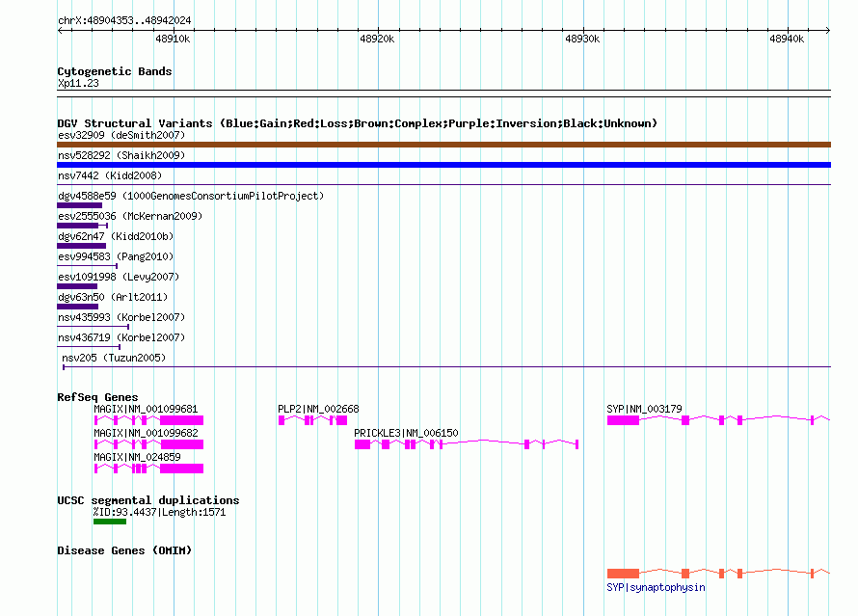This screenshot has height=616, width=858.
Task: Select the nsv205 (Tuzun2005) variant label
Action: [114, 358]
